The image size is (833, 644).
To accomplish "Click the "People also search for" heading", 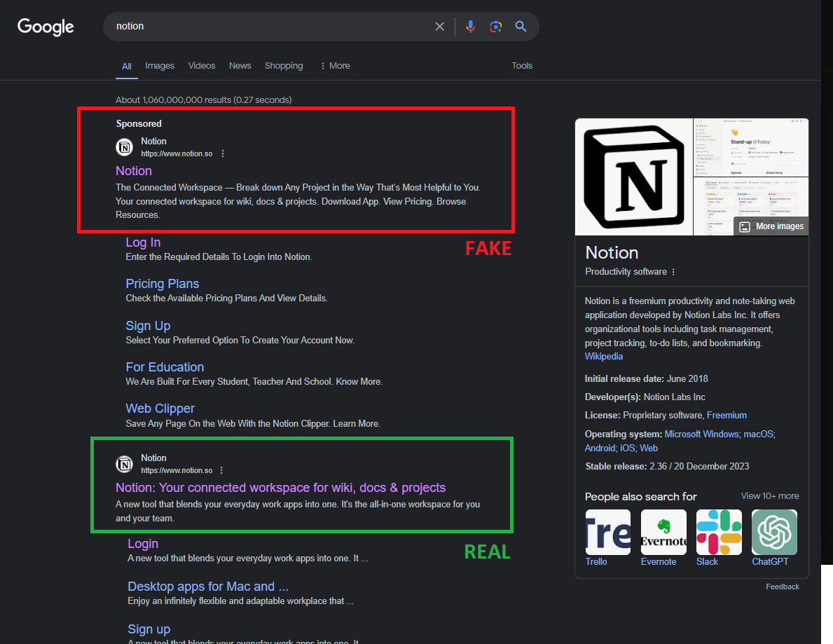I will (x=640, y=496).
